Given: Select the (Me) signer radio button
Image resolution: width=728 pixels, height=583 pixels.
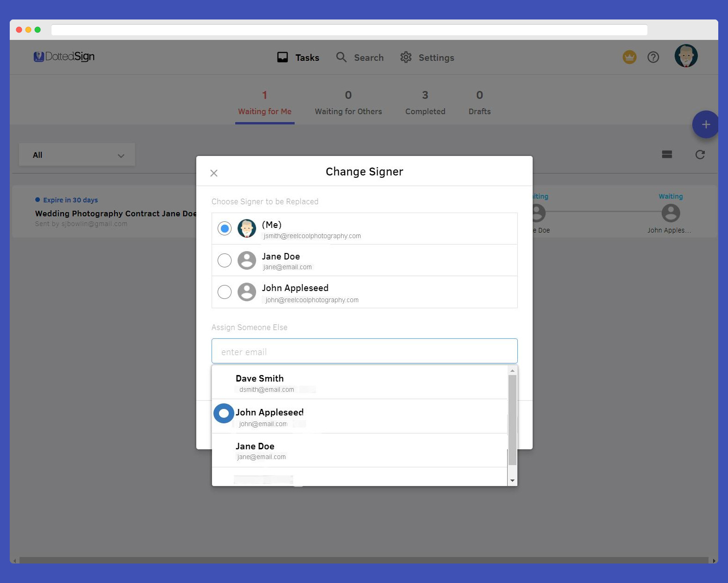Looking at the screenshot, I should click(225, 228).
